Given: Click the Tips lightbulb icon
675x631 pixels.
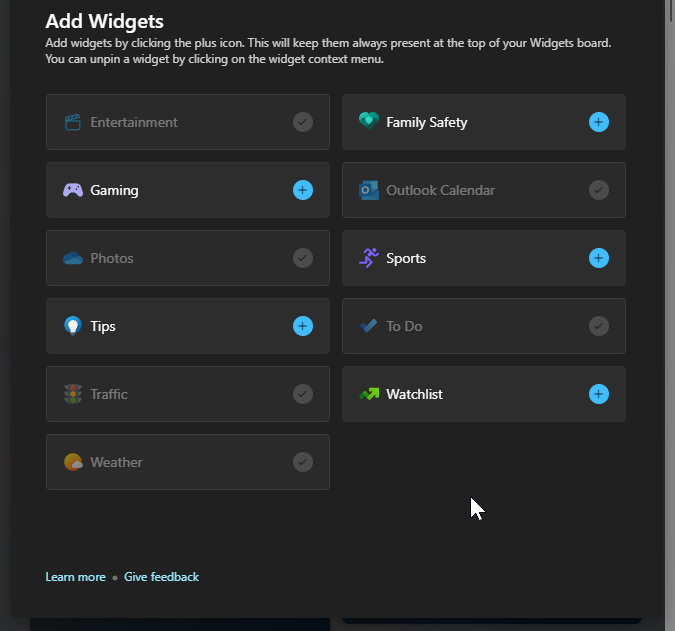Looking at the screenshot, I should pyautogui.click(x=73, y=326).
